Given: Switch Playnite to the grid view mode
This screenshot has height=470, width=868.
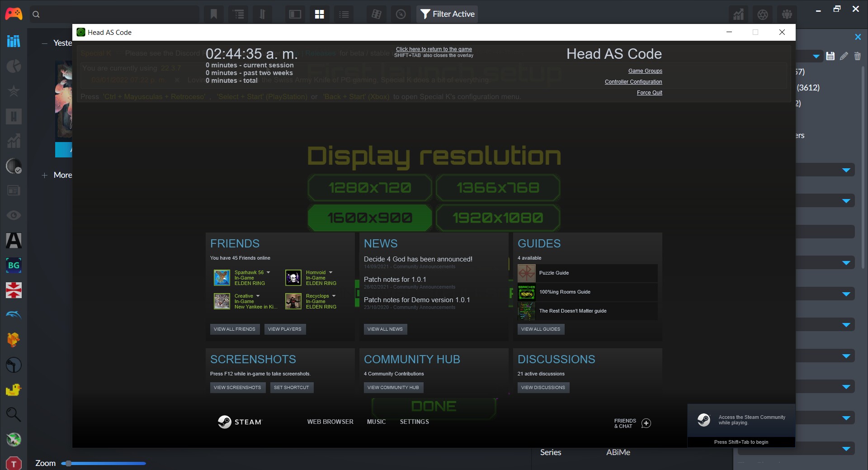Looking at the screenshot, I should click(320, 14).
